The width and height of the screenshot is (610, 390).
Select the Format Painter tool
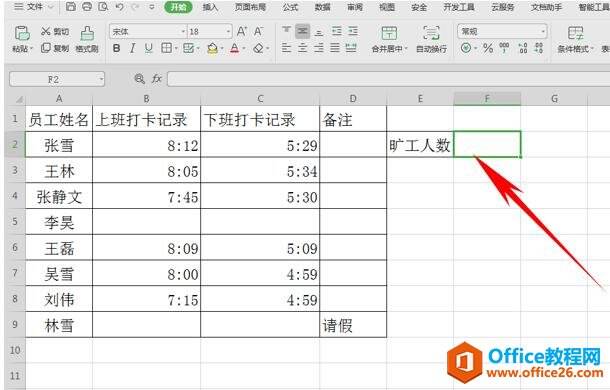(x=87, y=34)
